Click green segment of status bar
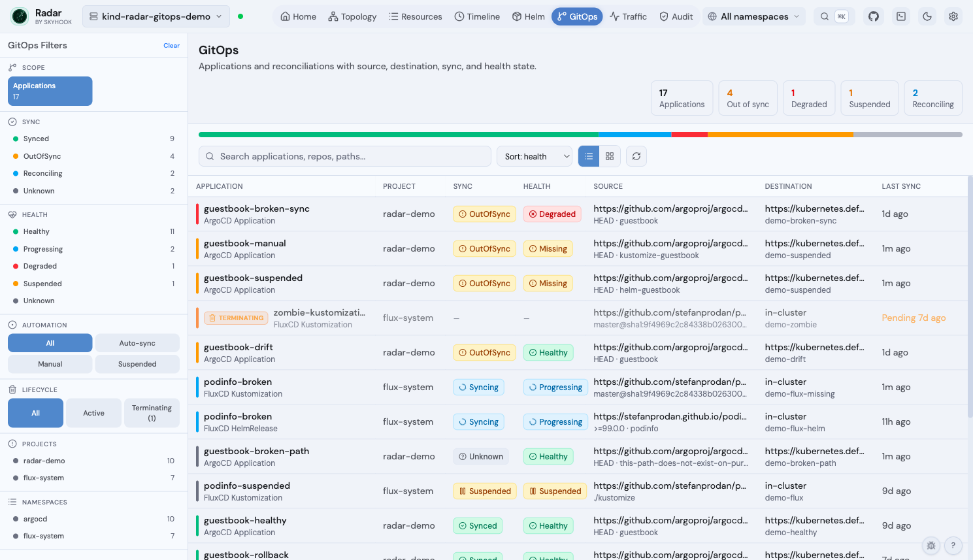Viewport: 973px width, 560px height. click(399, 135)
